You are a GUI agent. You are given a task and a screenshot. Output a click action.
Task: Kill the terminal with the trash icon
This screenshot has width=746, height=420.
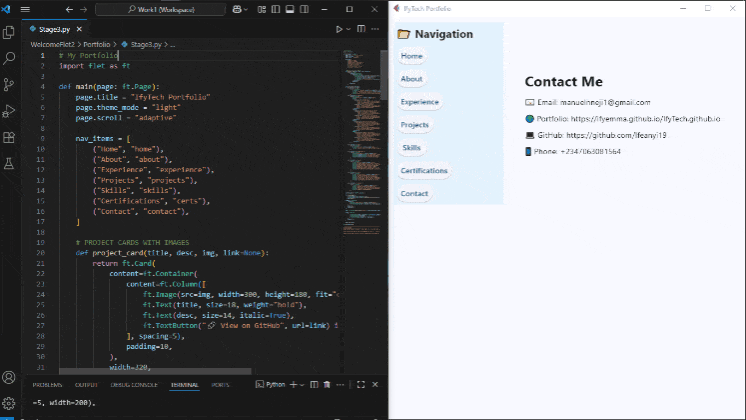[327, 384]
